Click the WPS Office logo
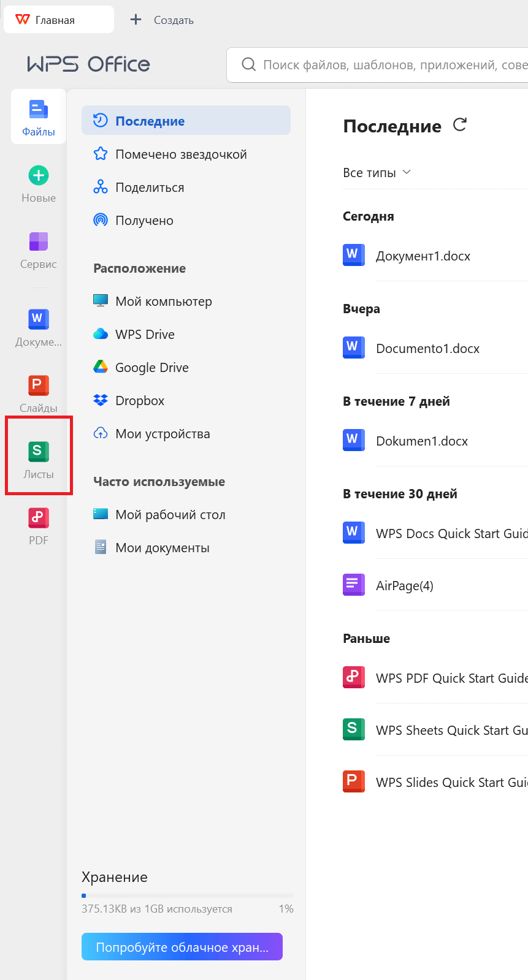The width and height of the screenshot is (528, 980). tap(88, 64)
